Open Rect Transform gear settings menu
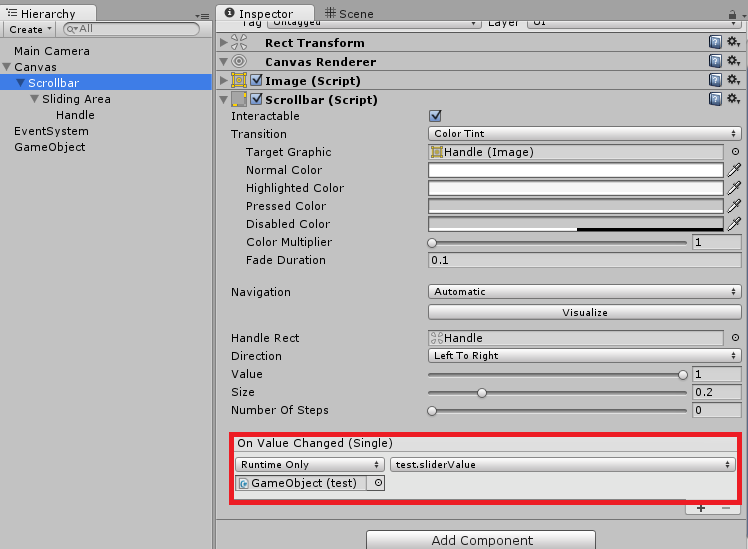This screenshot has height=549, width=748. coord(733,42)
